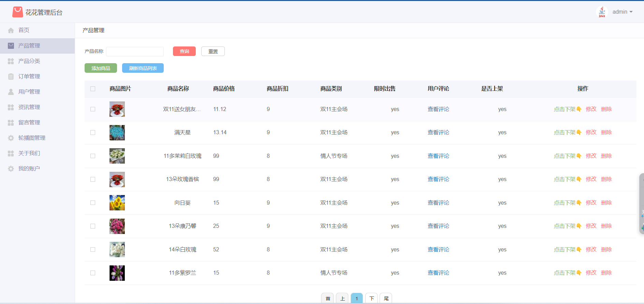The width and height of the screenshot is (644, 304).
Task: Go to 首页 in the sidebar
Action: pyautogui.click(x=37, y=30)
